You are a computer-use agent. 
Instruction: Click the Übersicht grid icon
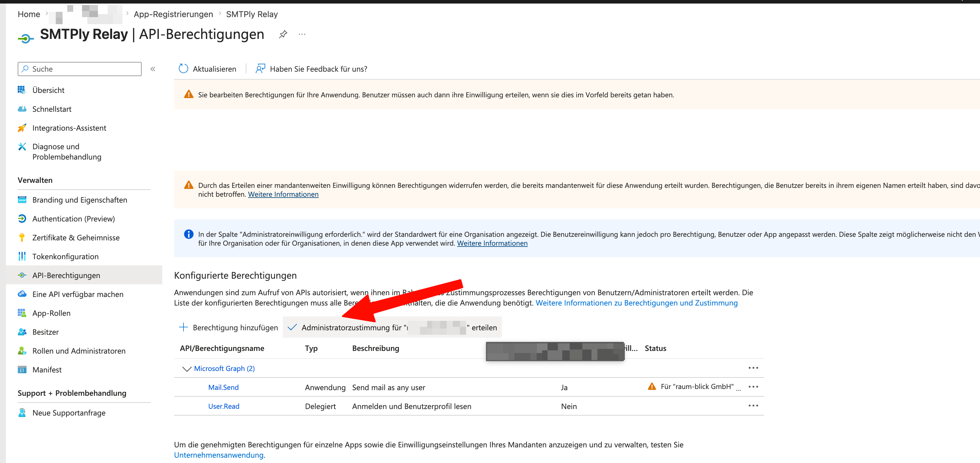point(22,90)
